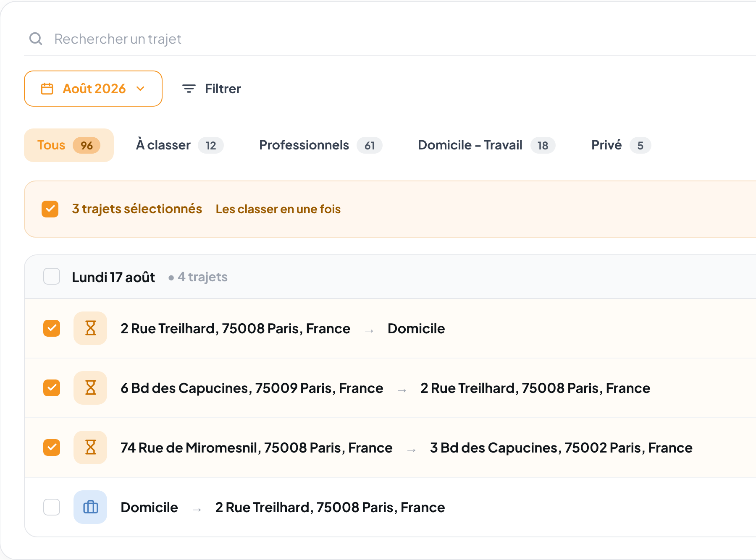Click the 3 trajets sélectionnés label

[137, 209]
